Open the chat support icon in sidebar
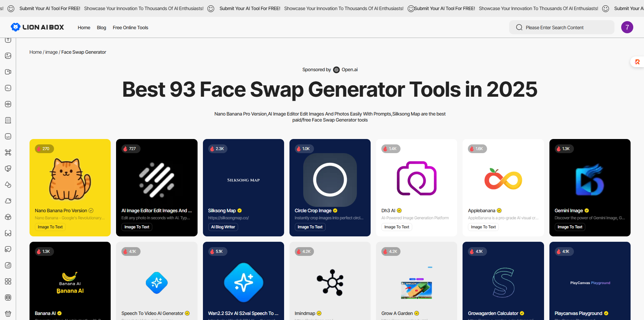This screenshot has width=644, height=320. tap(8, 249)
